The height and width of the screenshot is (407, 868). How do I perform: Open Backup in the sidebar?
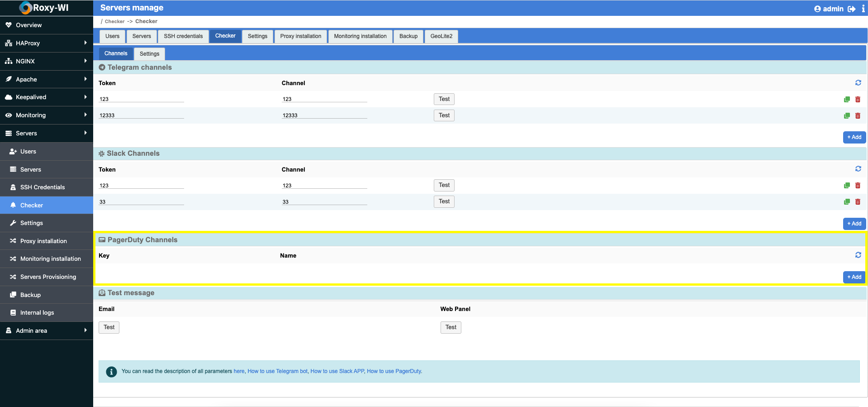point(47,295)
